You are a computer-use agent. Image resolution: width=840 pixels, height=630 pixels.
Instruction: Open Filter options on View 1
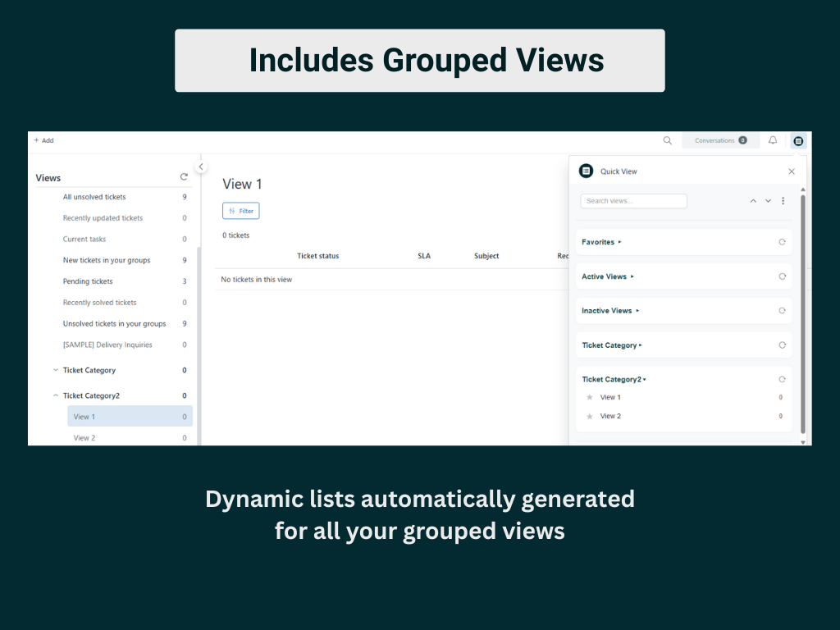coord(240,210)
